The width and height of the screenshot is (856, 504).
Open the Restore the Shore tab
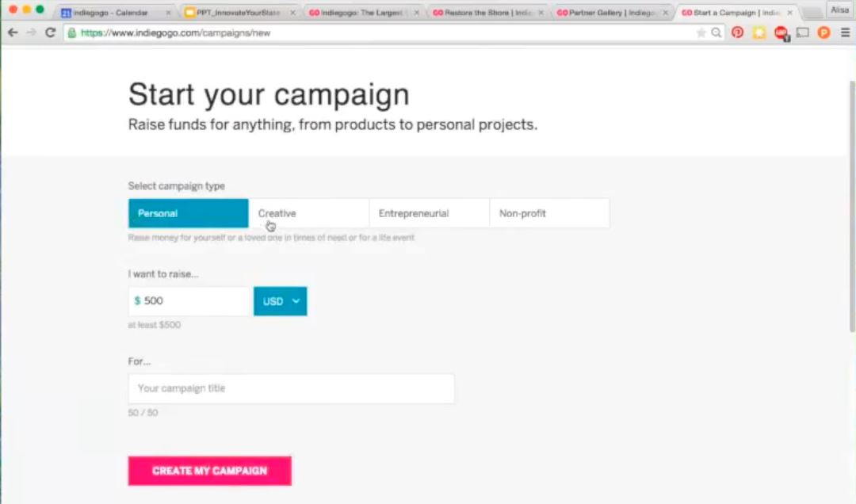(482, 13)
